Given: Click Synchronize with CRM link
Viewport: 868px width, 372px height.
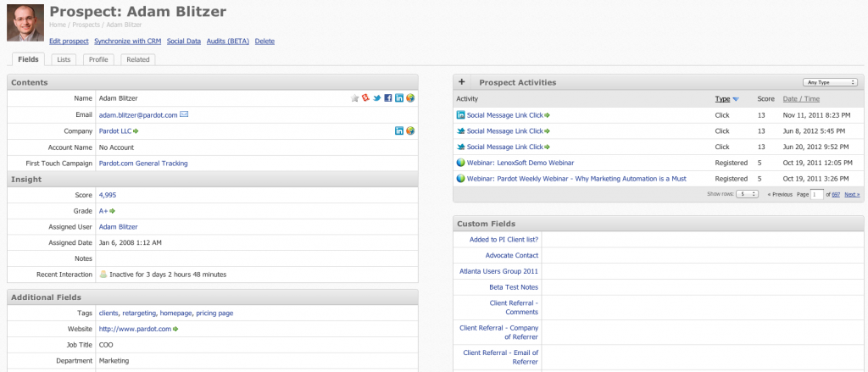Looking at the screenshot, I should pos(127,42).
